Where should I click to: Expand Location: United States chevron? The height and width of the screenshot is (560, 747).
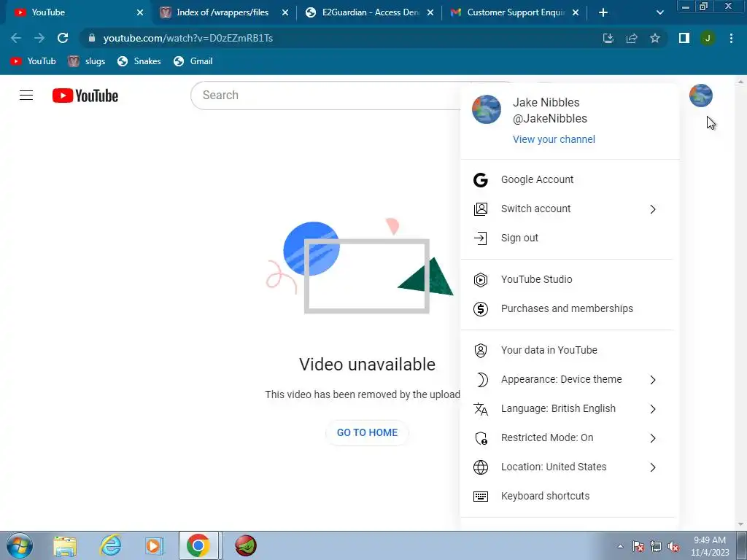(653, 467)
